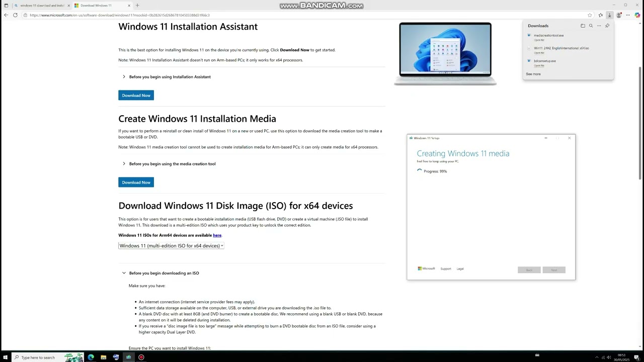Open browser profile avatar
Image resolution: width=644 pixels, height=362 pixels.
(619, 15)
